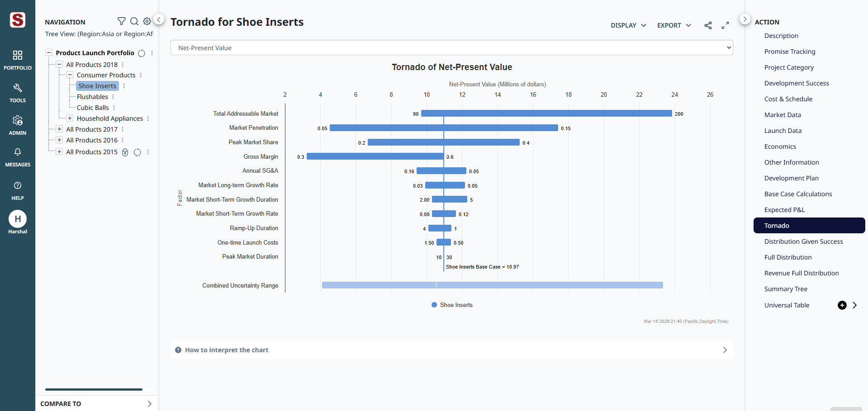Image resolution: width=868 pixels, height=411 pixels.
Task: Click the filter funnel icon in Navigation
Action: (x=121, y=21)
